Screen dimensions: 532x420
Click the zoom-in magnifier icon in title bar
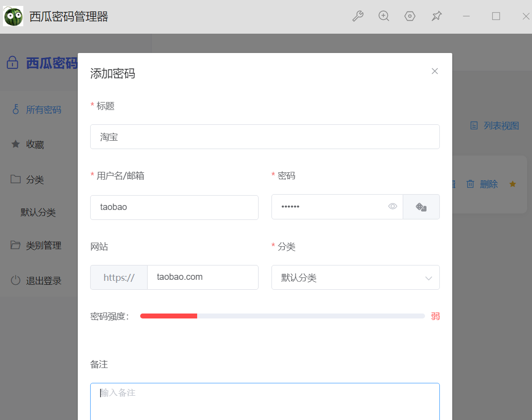pyautogui.click(x=384, y=16)
